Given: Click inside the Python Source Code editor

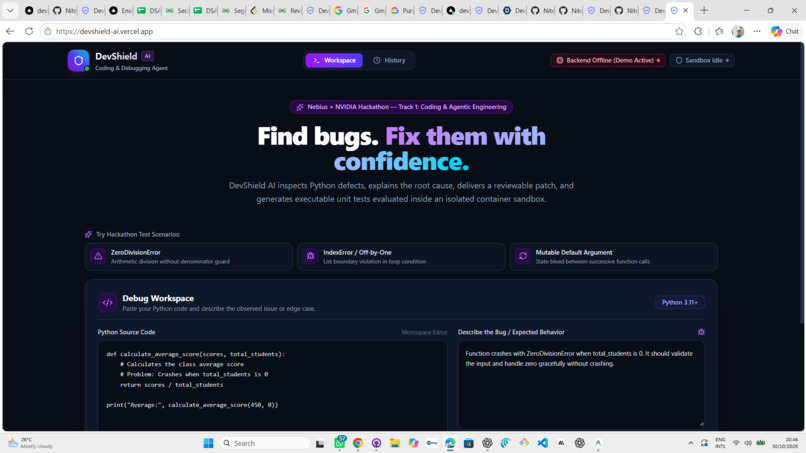Looking at the screenshot, I should click(x=272, y=385).
